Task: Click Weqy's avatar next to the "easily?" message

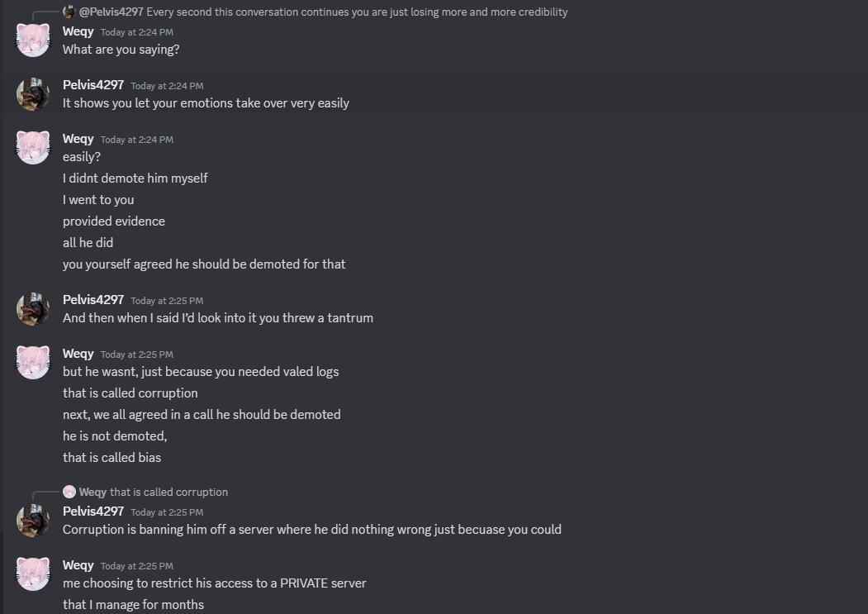Action: (33, 148)
